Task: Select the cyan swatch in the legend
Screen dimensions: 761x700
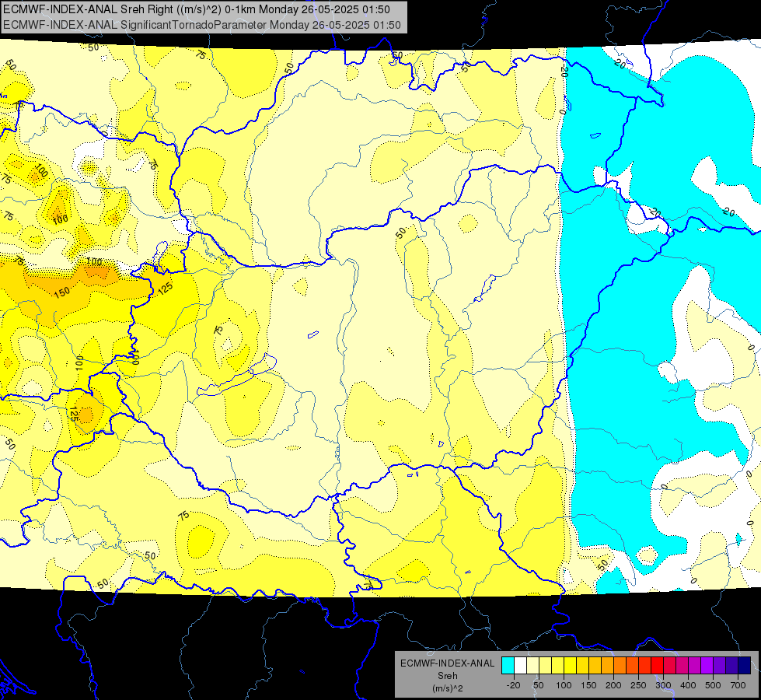Action: click(508, 666)
